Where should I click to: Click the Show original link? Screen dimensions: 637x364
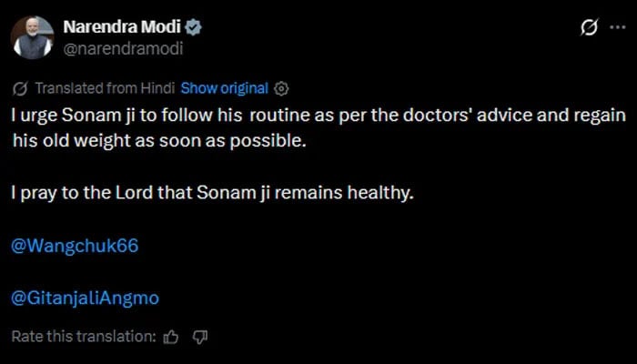[x=224, y=88]
